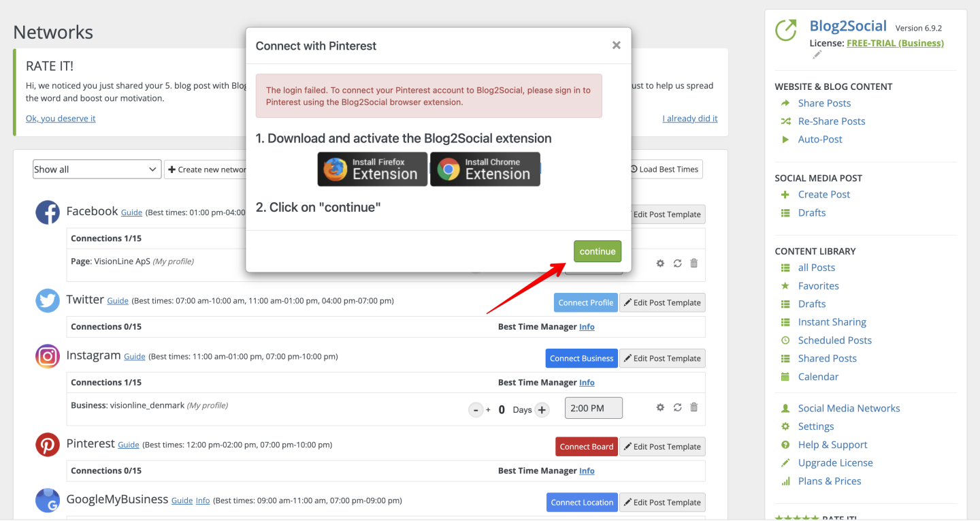Delete the Instagram connection with trash icon

coord(694,407)
